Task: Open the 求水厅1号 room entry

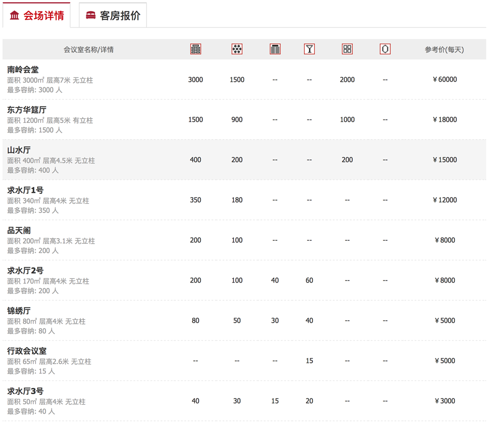Action: click(x=25, y=190)
